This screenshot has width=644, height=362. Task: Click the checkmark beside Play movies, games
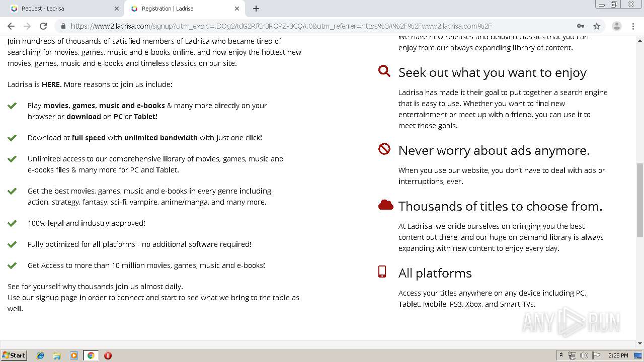(x=12, y=106)
